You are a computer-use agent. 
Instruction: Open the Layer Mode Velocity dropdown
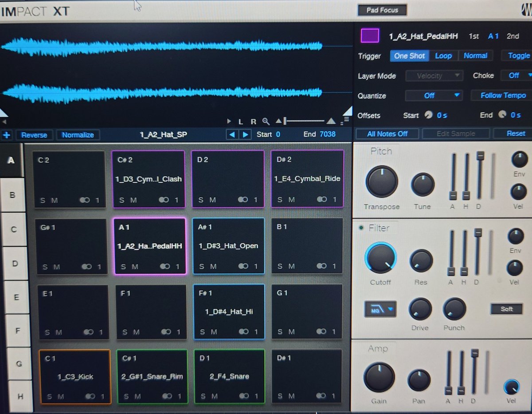point(434,76)
